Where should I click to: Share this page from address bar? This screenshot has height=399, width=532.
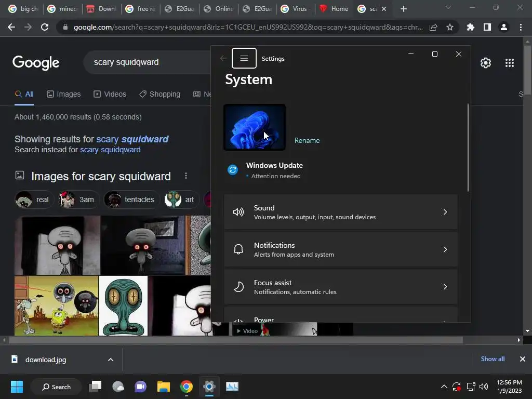click(433, 27)
